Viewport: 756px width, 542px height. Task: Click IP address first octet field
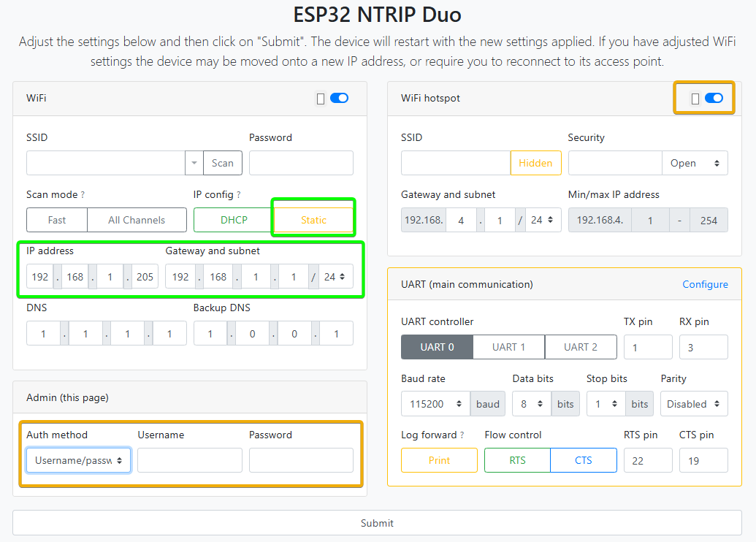[40, 277]
